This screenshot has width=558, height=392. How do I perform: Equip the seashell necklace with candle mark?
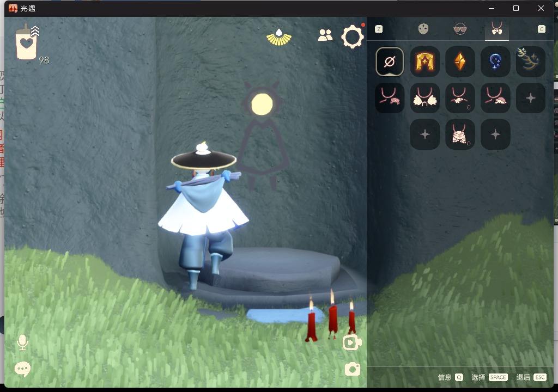(x=460, y=98)
